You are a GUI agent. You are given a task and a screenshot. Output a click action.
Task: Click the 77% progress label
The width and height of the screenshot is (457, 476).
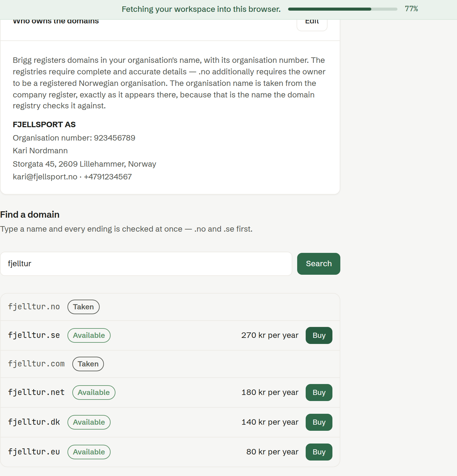(x=411, y=9)
